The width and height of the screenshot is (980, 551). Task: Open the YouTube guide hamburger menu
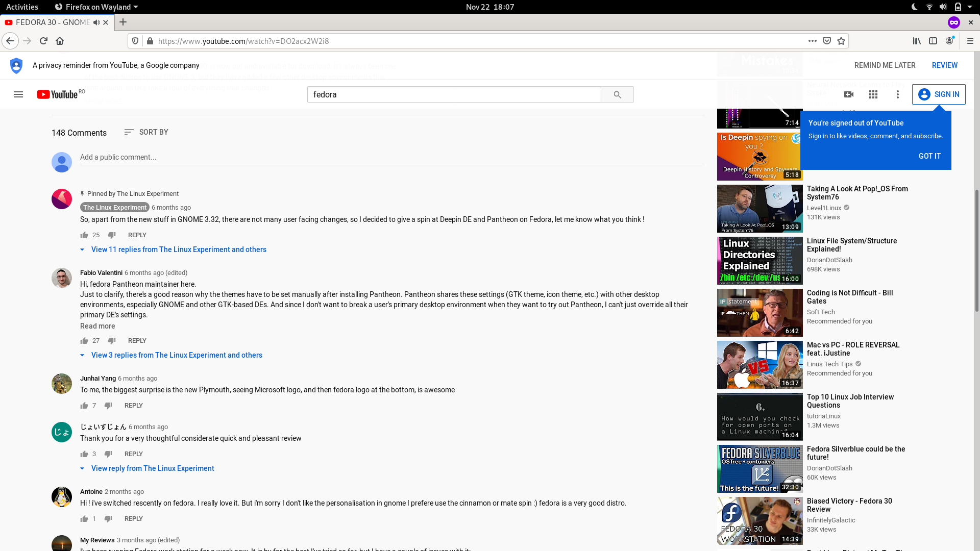click(x=18, y=94)
